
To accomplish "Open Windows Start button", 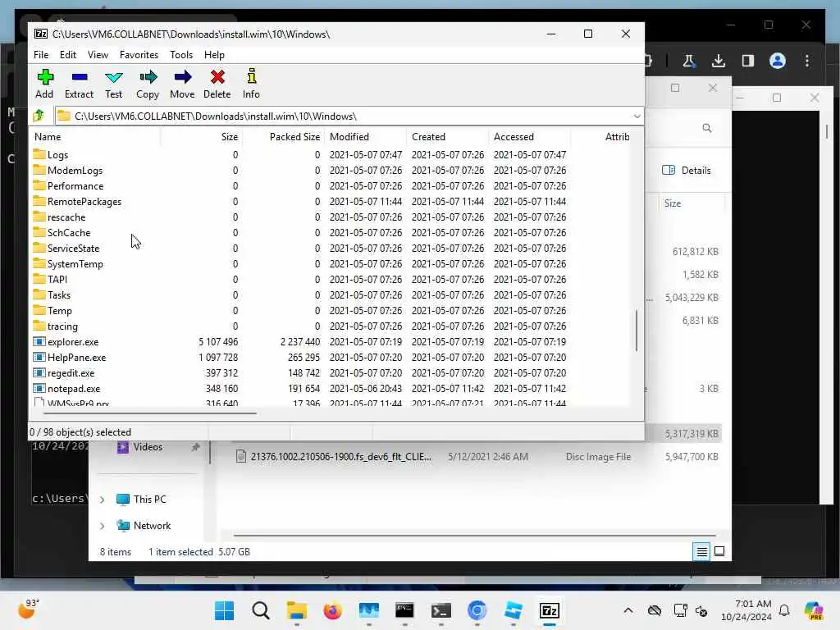I will coord(224,610).
